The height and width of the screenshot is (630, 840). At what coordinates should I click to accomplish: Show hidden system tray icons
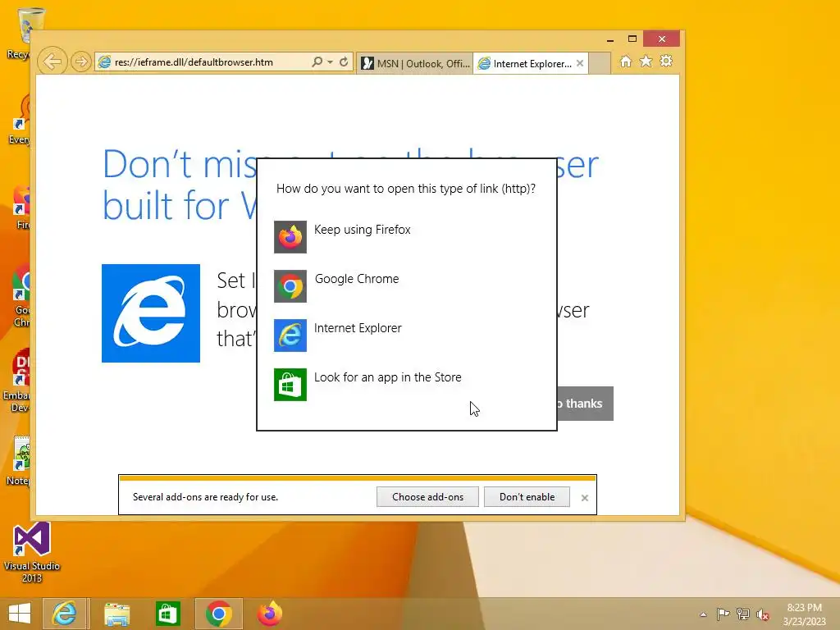(x=703, y=614)
